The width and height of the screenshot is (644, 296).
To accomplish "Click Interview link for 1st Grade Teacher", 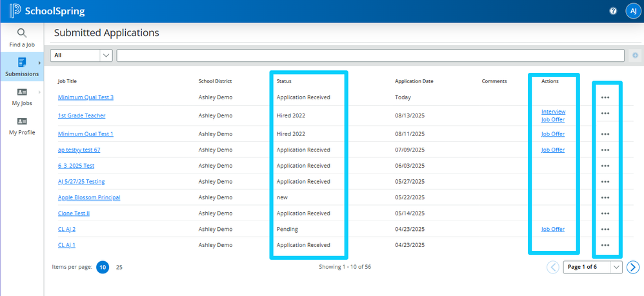I will [x=553, y=112].
